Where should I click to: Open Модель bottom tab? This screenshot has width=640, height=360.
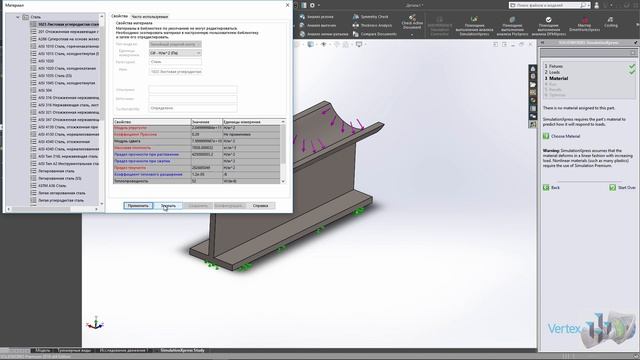tap(43, 350)
